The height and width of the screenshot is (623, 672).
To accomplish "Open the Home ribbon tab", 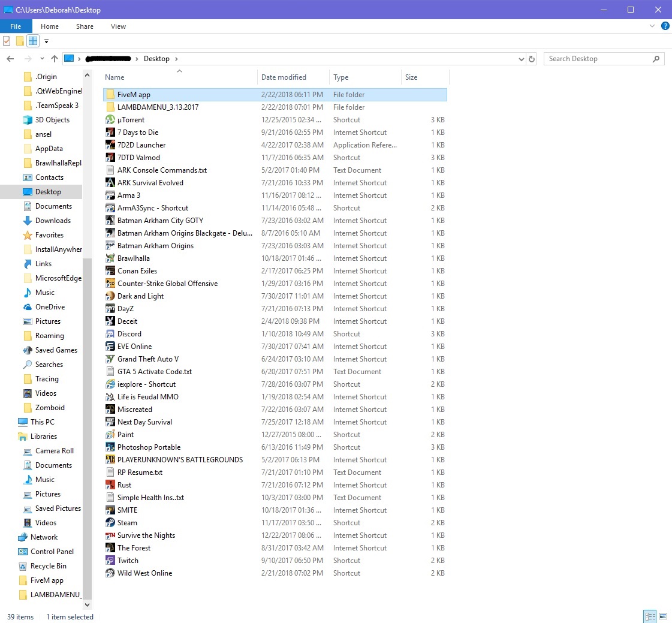I will [50, 26].
